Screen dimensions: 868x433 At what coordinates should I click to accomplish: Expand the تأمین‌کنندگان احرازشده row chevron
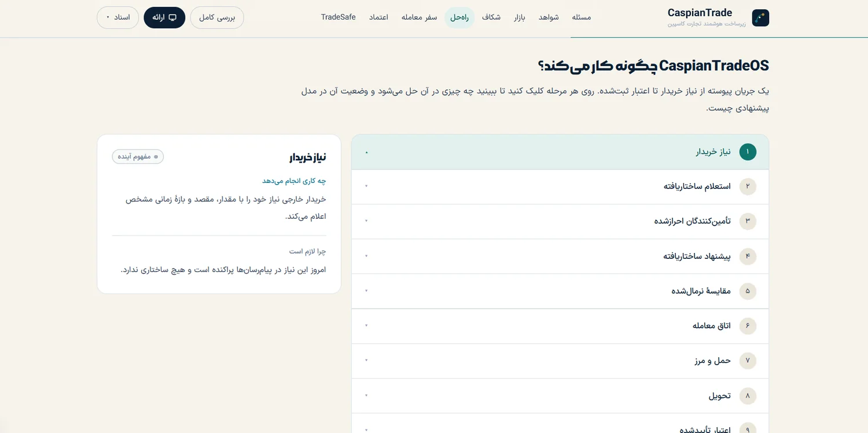click(366, 221)
